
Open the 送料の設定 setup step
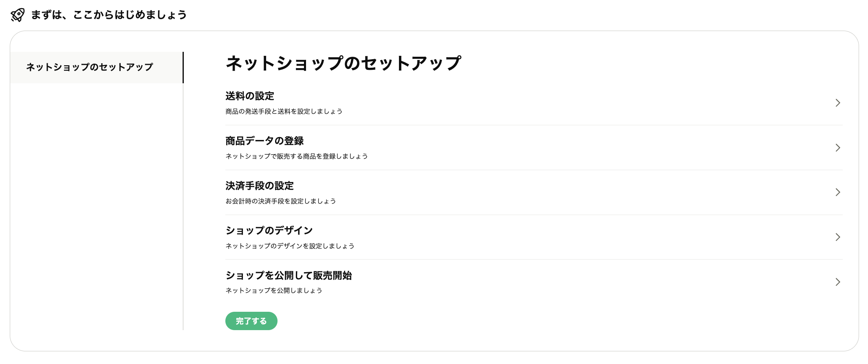(249, 96)
